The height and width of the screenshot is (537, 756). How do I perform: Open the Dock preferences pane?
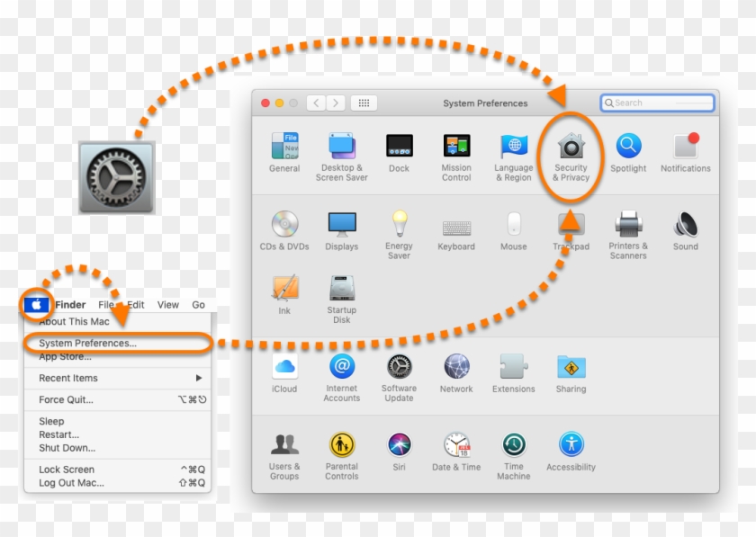click(x=399, y=144)
